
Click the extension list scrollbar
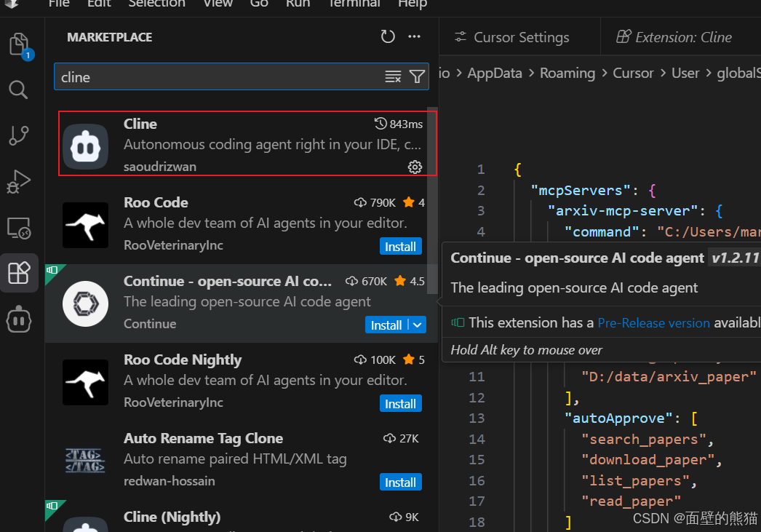[x=432, y=200]
